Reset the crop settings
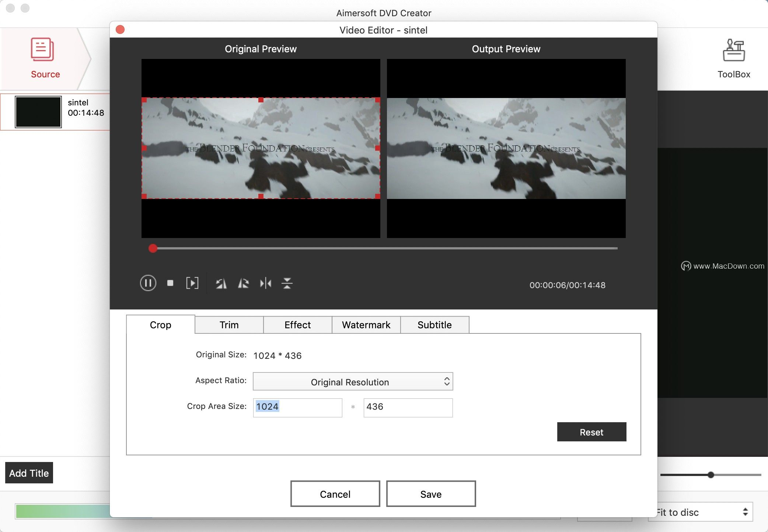 [x=591, y=431]
